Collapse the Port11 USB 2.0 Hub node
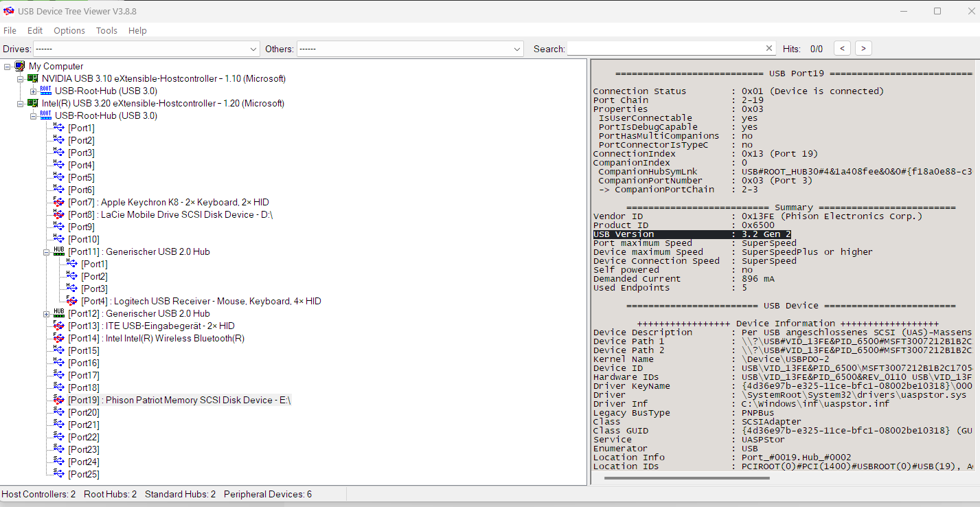The height and width of the screenshot is (507, 980). pos(47,252)
